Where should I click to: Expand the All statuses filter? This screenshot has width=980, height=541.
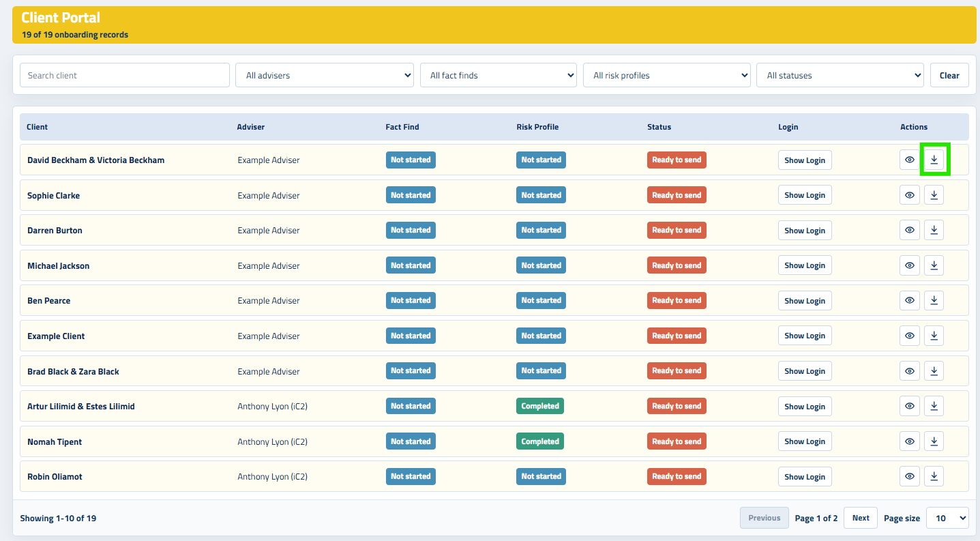[840, 75]
